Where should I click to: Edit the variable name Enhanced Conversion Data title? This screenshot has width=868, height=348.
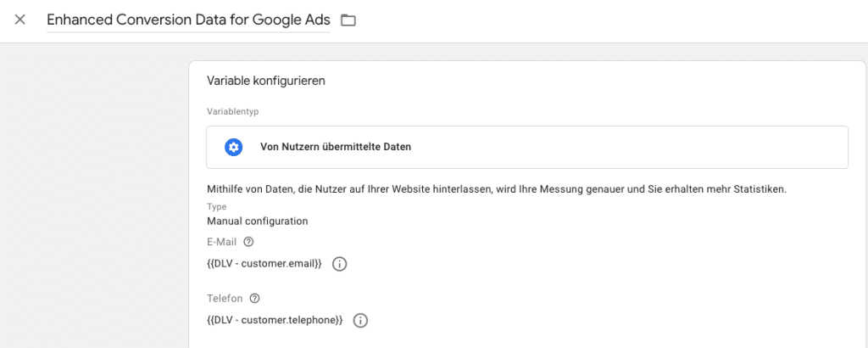coord(188,20)
